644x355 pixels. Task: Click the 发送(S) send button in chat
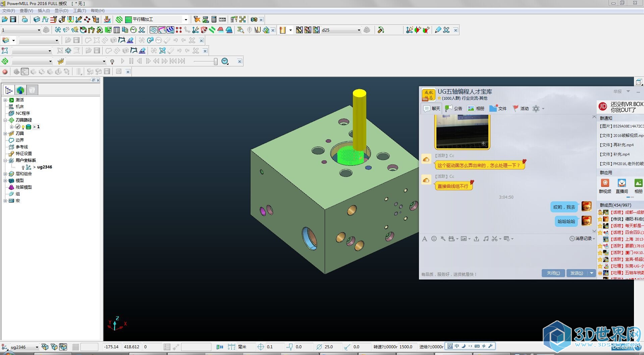(577, 273)
